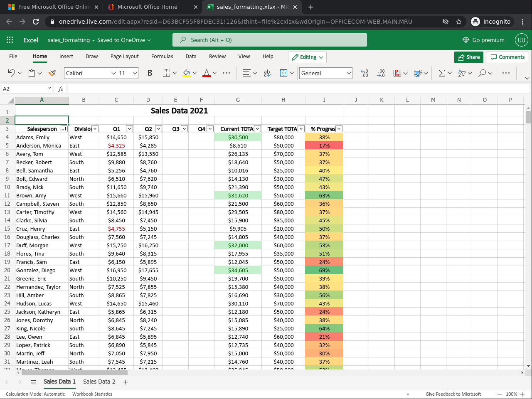Screen dimensions: 532x399
Task: Open the Page Layout ribbon tab
Action: click(x=124, y=57)
